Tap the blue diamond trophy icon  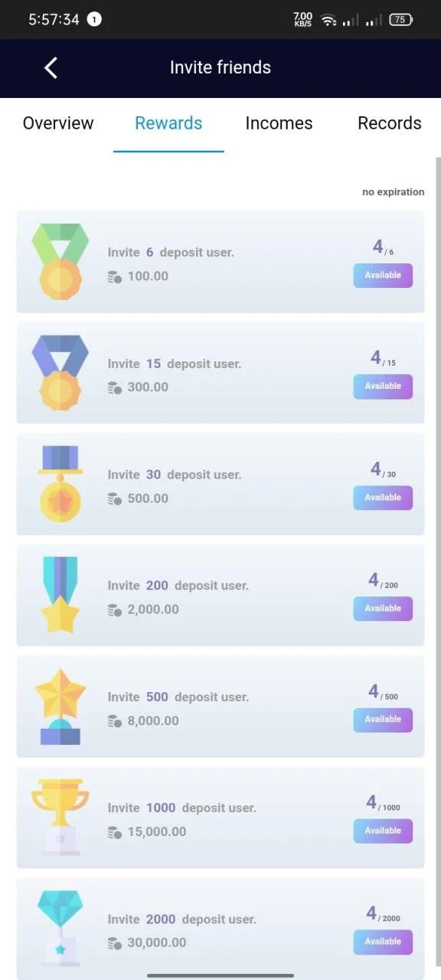[60, 928]
